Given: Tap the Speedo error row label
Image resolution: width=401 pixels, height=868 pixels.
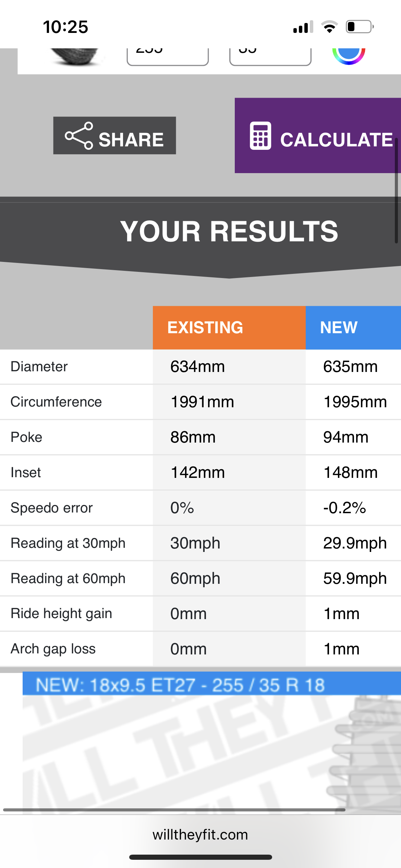Looking at the screenshot, I should click(52, 508).
